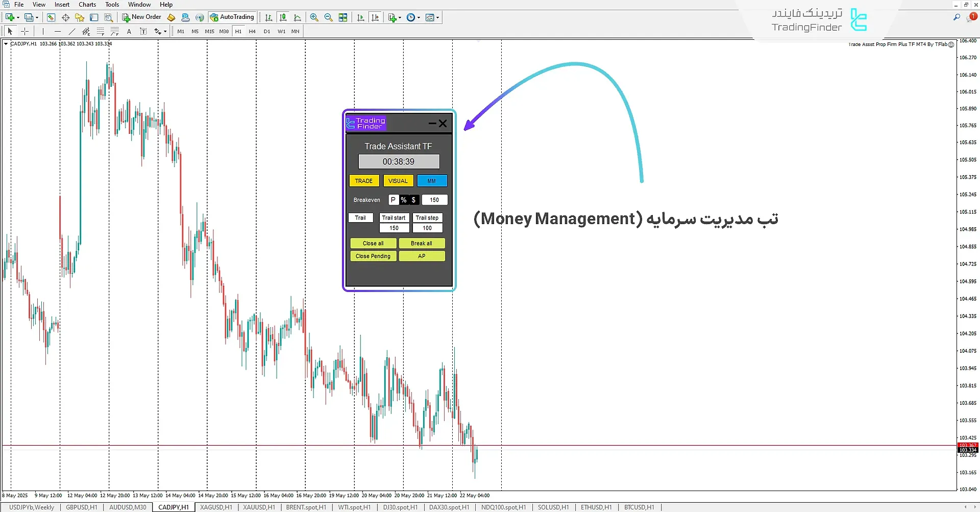Open the Tile Windows layout icon
This screenshot has height=512, width=980.
pyautogui.click(x=343, y=17)
